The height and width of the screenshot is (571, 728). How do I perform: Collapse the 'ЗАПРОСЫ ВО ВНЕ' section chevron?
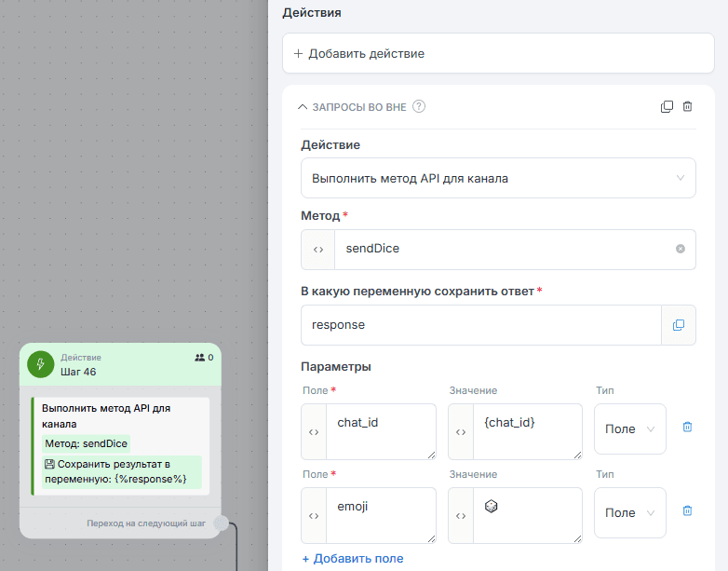303,107
